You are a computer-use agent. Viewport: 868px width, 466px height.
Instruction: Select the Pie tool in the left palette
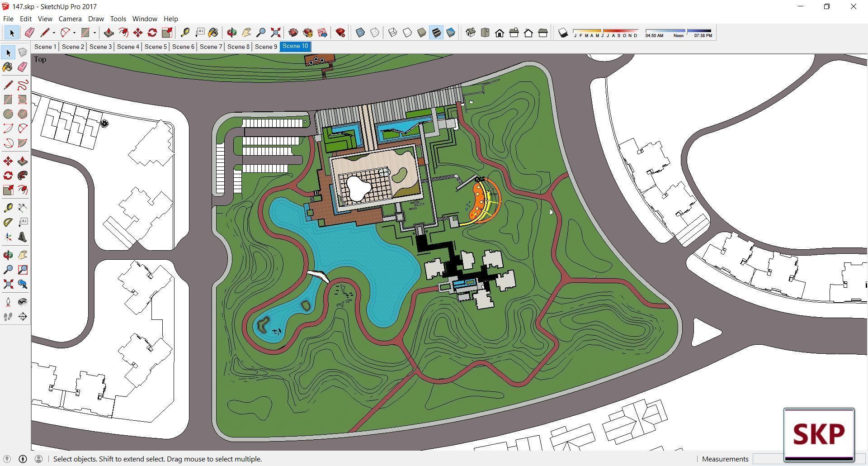[x=23, y=143]
